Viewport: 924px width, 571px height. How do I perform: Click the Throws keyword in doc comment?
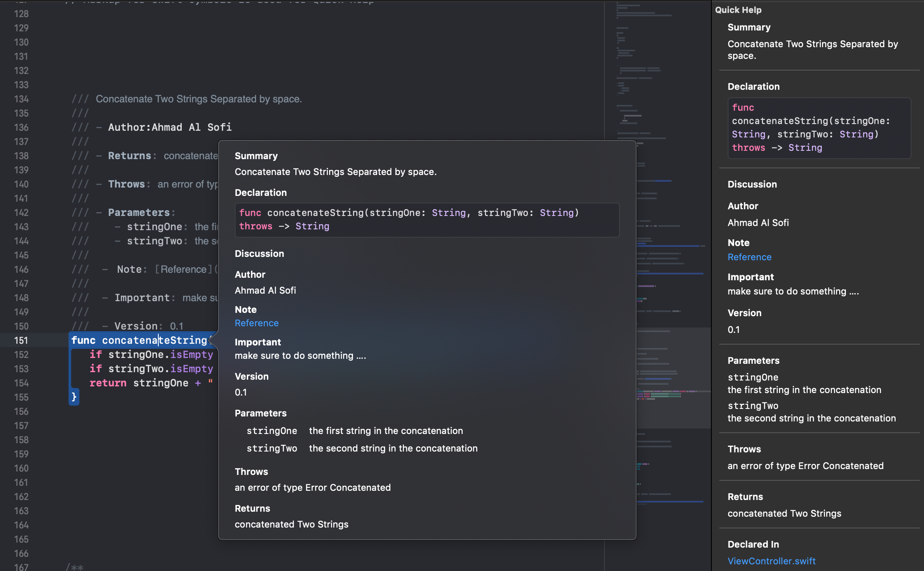[x=126, y=184]
